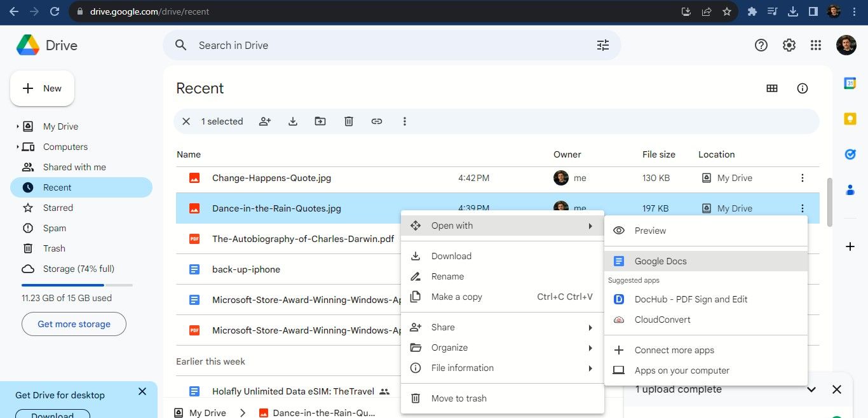Clear selection with the X beside '1 selected'
The width and height of the screenshot is (868, 418).
[186, 121]
